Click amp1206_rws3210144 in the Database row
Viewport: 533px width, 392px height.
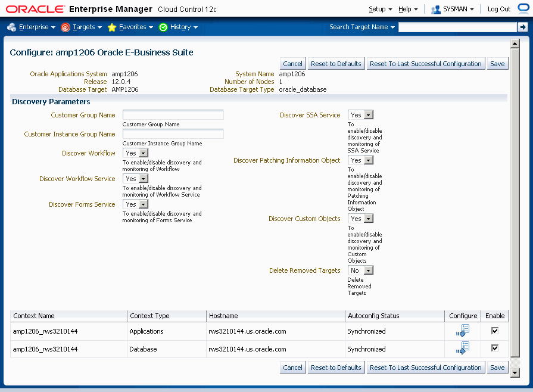tap(45, 349)
